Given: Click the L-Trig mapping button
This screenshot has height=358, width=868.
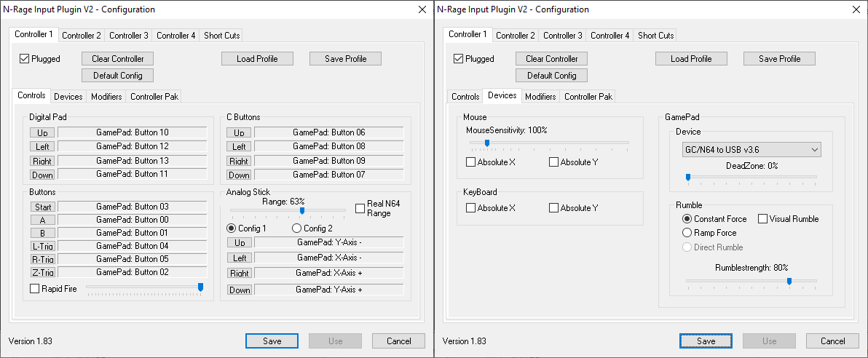Looking at the screenshot, I should coord(42,246).
